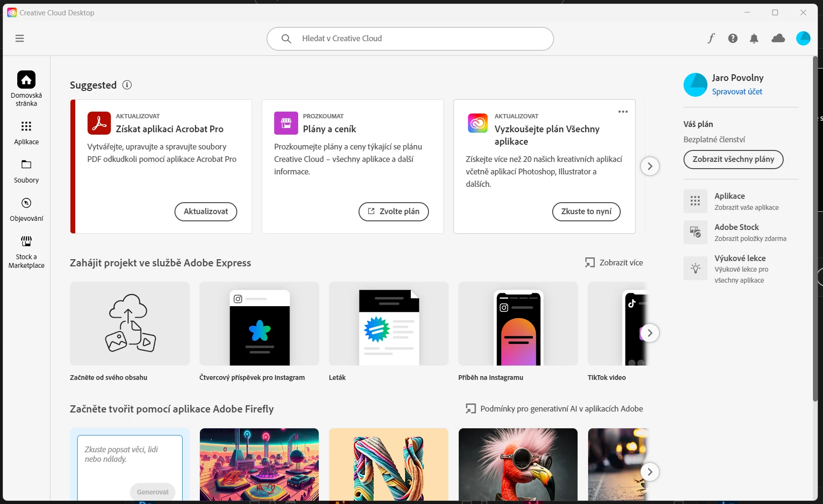This screenshot has width=823, height=504.
Task: Open Podmínky pro generativní AI link
Action: tap(554, 409)
